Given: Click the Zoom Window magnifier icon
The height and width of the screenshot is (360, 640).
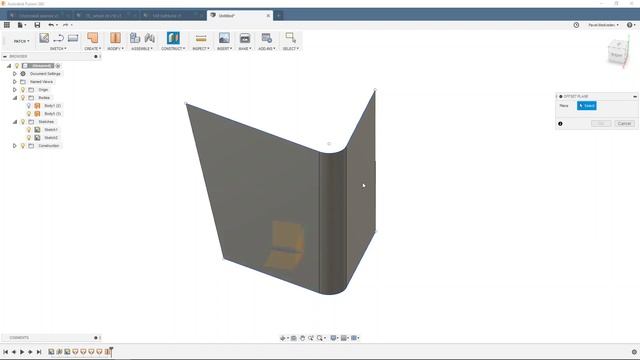Looking at the screenshot, I should tap(320, 338).
